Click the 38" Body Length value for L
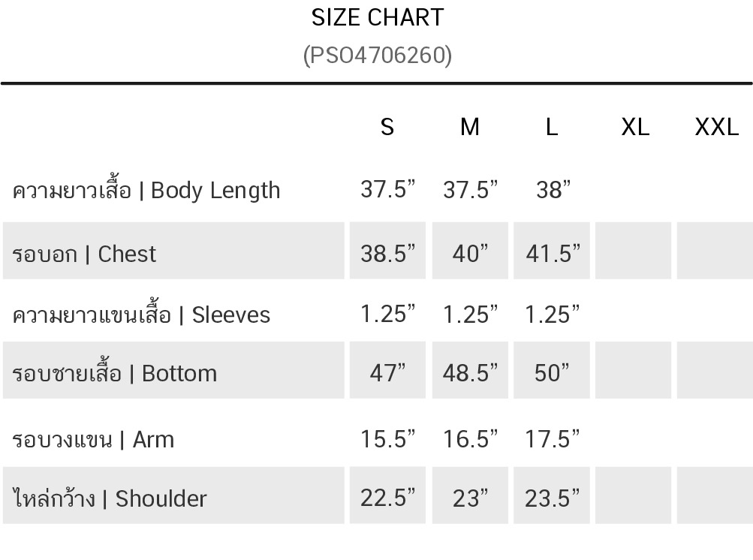 click(553, 190)
